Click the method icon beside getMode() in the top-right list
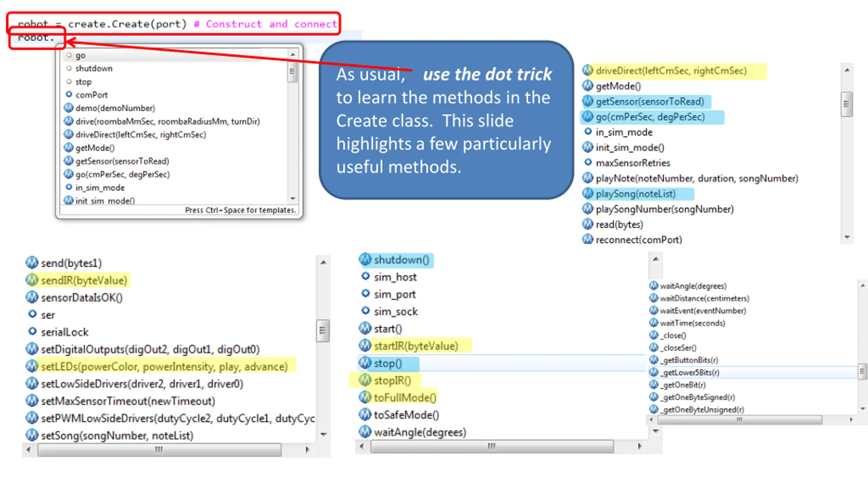This screenshot has width=868, height=488. (588, 86)
